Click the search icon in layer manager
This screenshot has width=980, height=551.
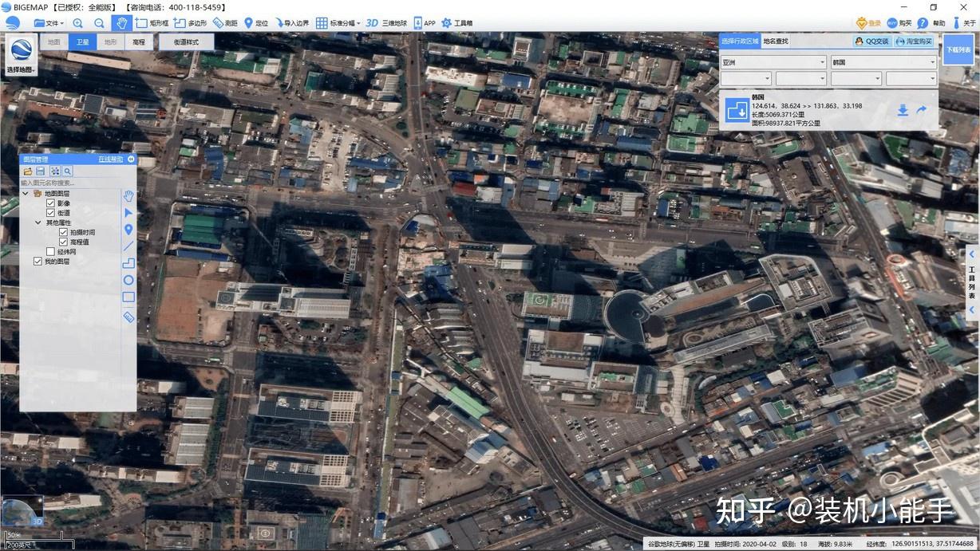[67, 171]
